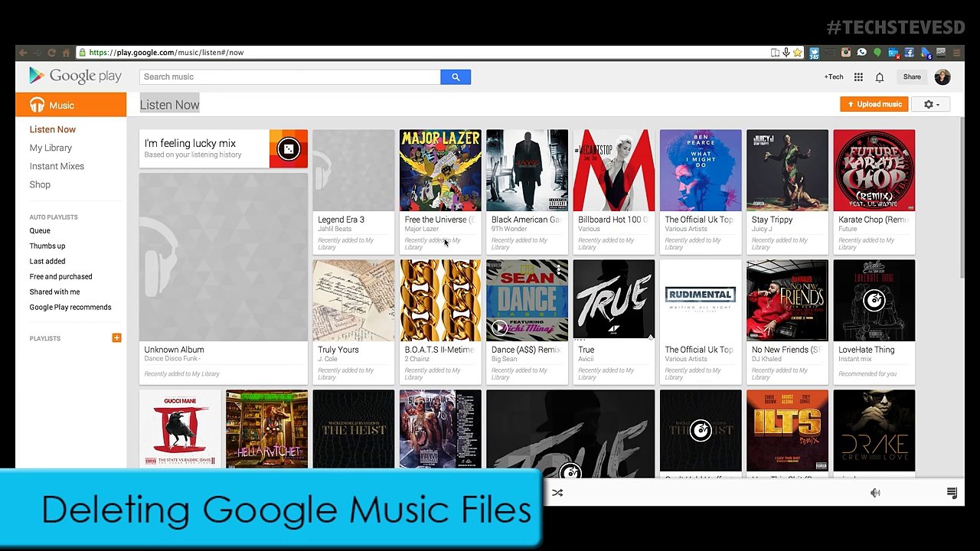Open the Avicii True album cover
Viewport: 980px width, 551px height.
tap(614, 300)
